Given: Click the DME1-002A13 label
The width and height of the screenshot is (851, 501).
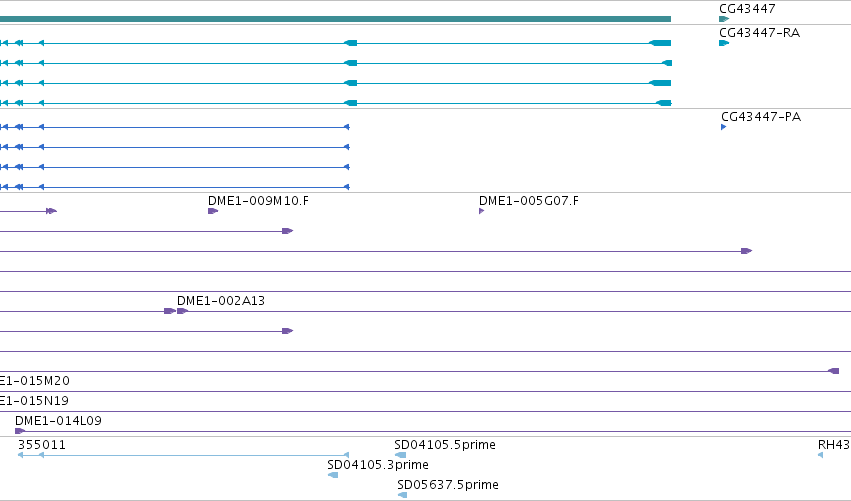Looking at the screenshot, I should point(221,301).
